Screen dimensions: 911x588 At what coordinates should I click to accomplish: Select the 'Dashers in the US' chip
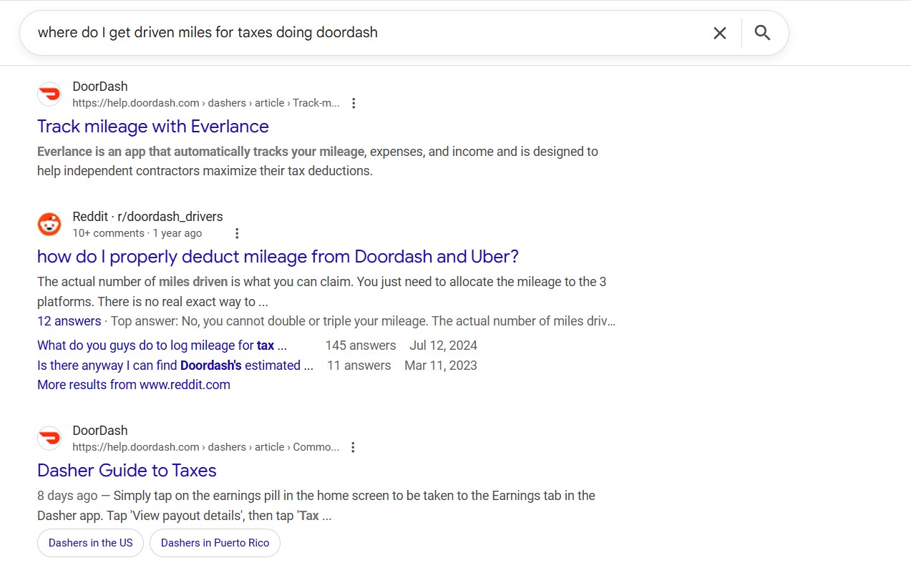(91, 543)
